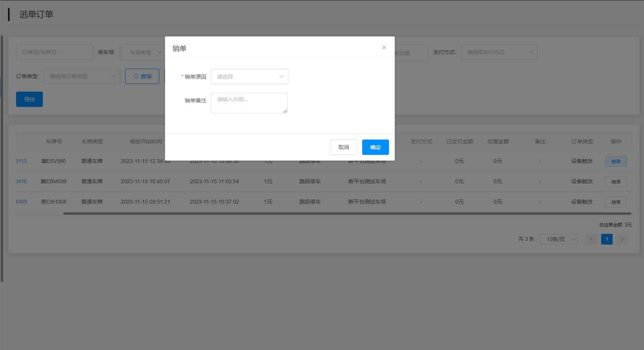
Task: Open the 销单原因 reason dropdown
Action: tap(249, 77)
